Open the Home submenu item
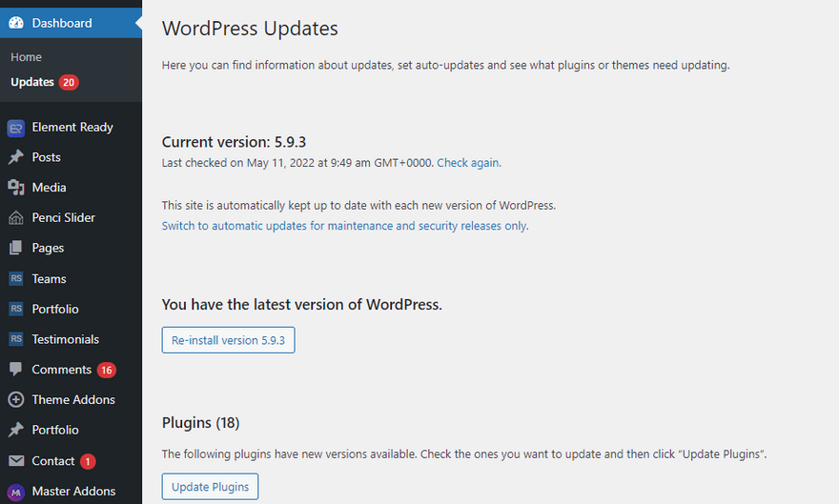This screenshot has width=839, height=504. pos(27,57)
